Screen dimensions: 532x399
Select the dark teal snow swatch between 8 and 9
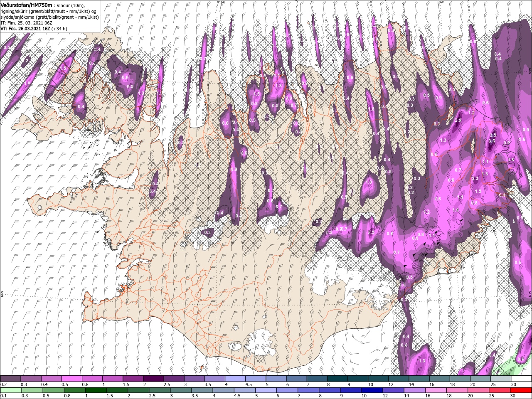pyautogui.click(x=337, y=379)
